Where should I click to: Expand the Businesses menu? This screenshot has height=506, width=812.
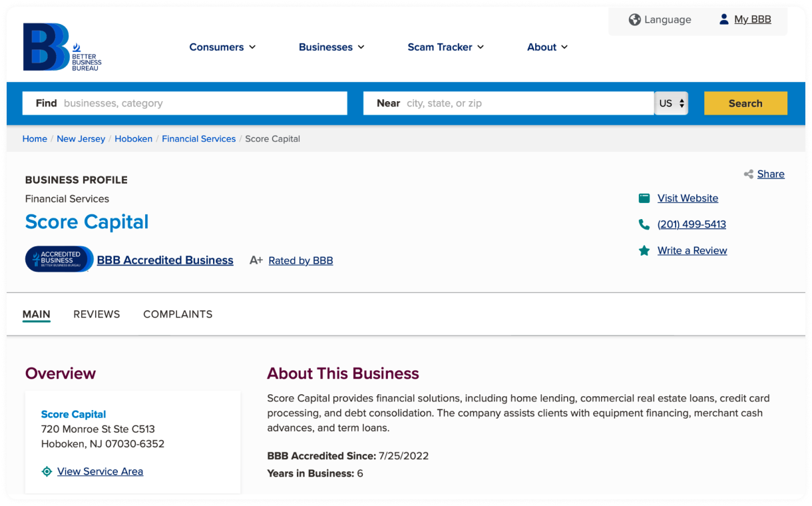tap(331, 47)
